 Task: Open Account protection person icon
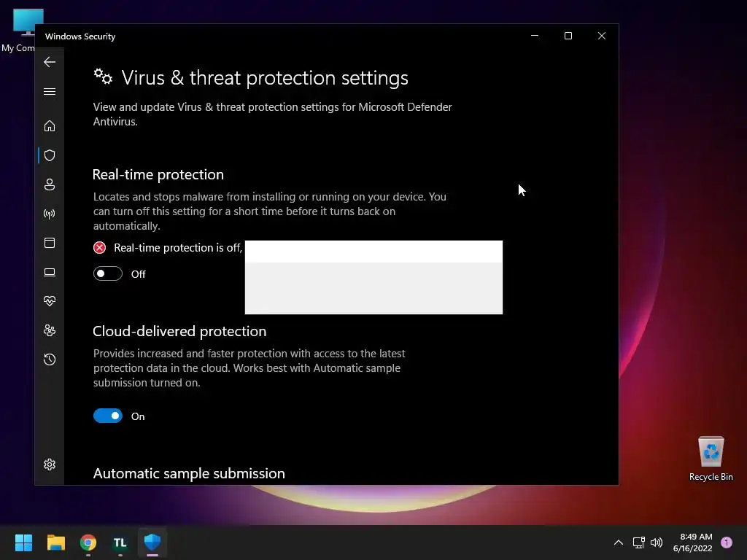[x=50, y=184]
